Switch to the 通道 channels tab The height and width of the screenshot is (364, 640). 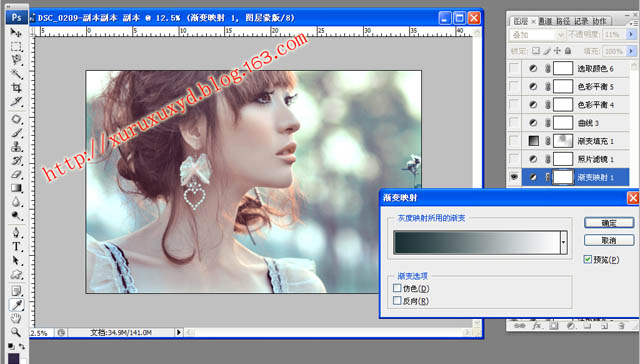coord(545,21)
